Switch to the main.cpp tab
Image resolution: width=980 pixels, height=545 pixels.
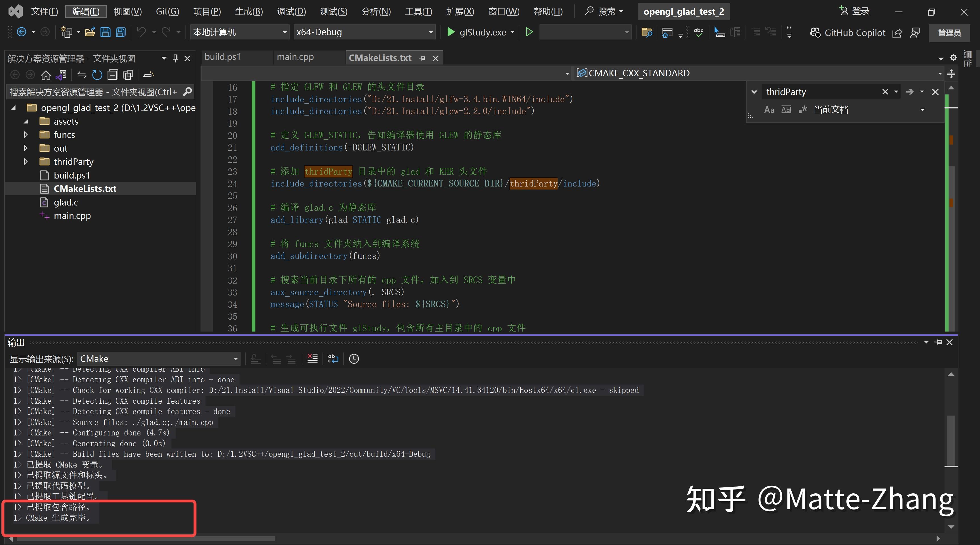pos(296,57)
